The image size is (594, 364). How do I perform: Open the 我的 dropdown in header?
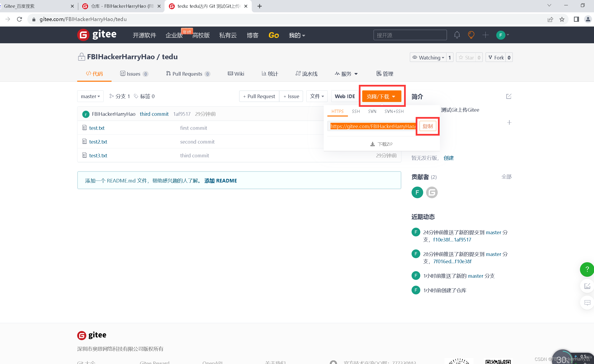point(297,35)
